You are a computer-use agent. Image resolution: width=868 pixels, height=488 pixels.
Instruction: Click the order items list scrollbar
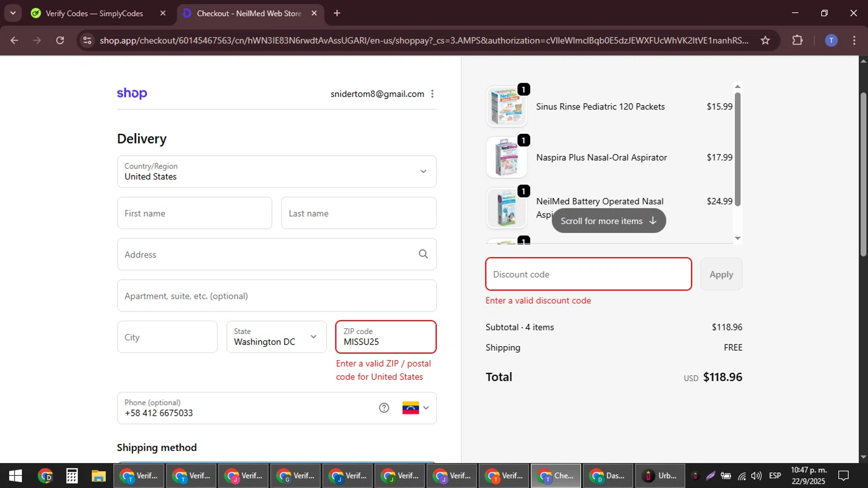click(x=737, y=149)
